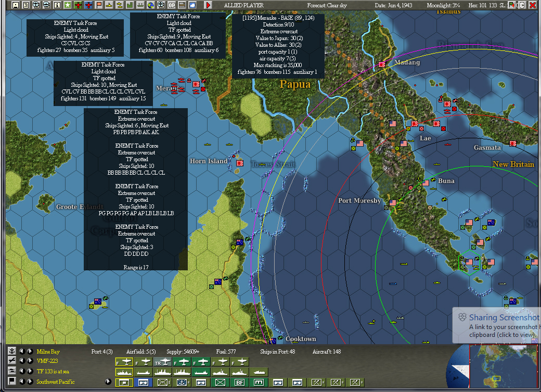The height and width of the screenshot is (392, 541).
Task: Select the blue-background armored unit icon
Action: point(143,382)
